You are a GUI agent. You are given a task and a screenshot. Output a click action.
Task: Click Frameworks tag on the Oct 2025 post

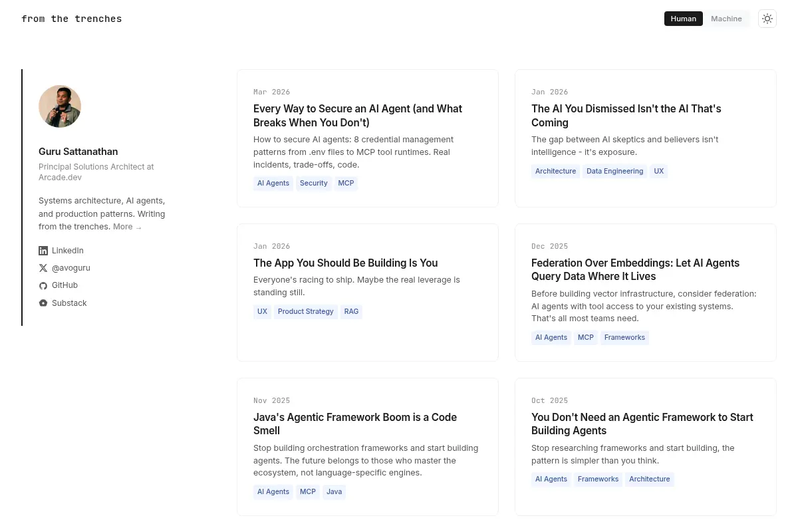(x=598, y=479)
